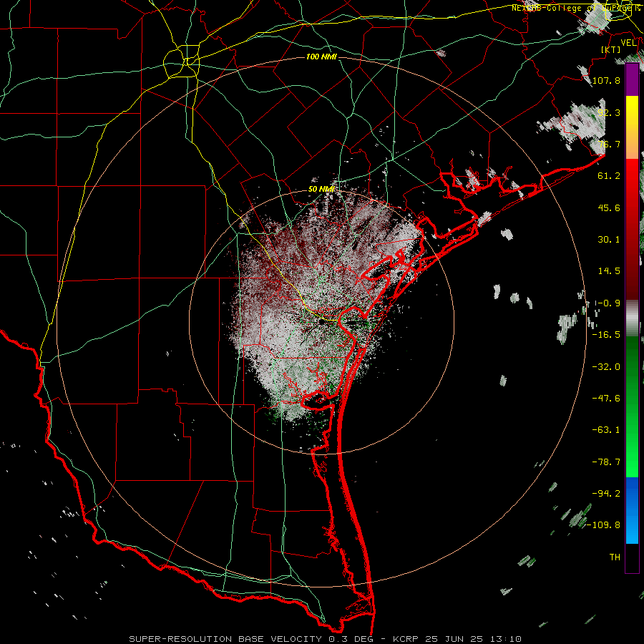Click the [KT] units label

[611, 49]
